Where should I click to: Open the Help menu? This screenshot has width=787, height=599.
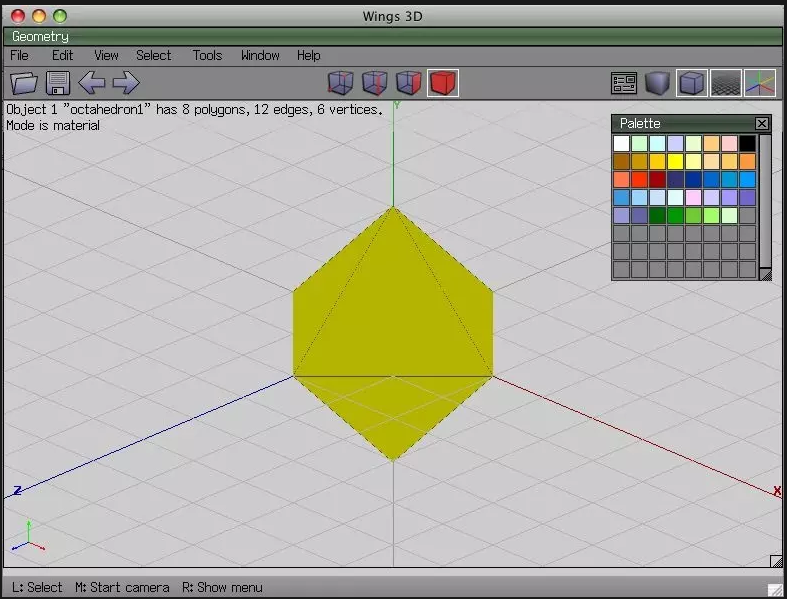pos(309,55)
